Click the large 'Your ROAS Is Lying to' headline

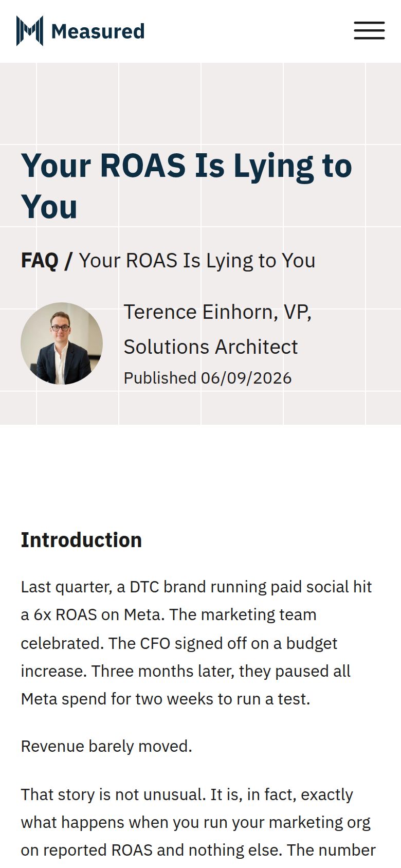tap(187, 167)
